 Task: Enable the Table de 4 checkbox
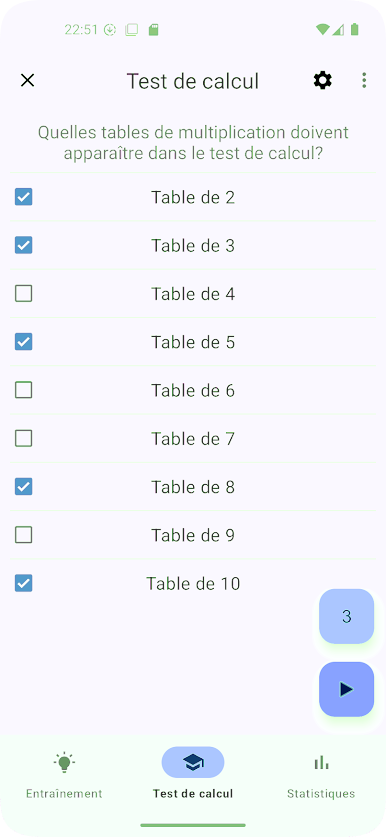tap(23, 294)
